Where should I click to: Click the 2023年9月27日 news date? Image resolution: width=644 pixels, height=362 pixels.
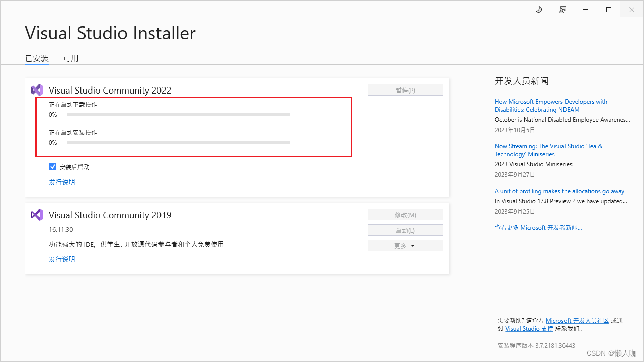point(515,175)
